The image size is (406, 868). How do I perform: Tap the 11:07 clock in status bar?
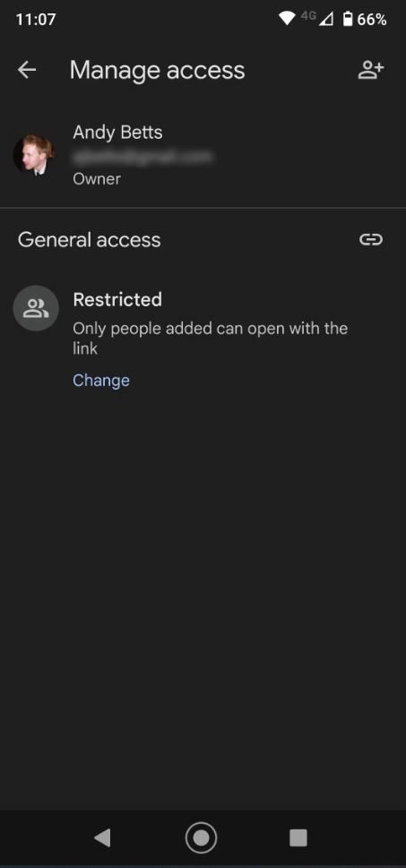pos(36,20)
